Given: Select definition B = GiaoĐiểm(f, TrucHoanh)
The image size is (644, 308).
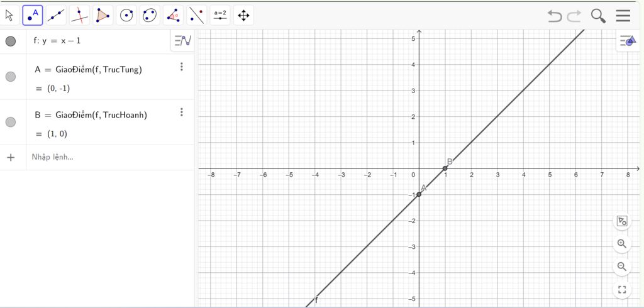Looking at the screenshot, I should (x=91, y=115).
